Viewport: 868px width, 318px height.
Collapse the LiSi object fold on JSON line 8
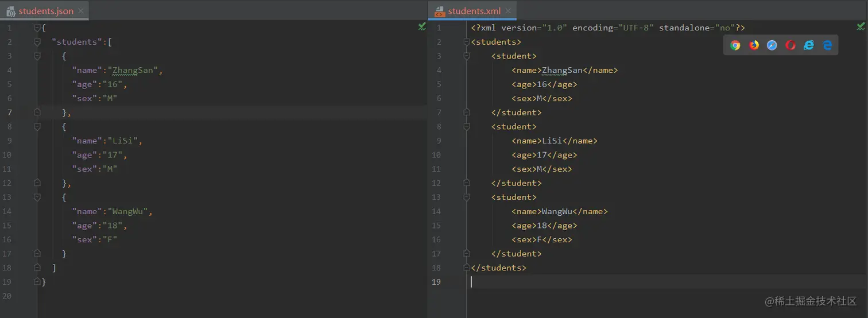(x=37, y=126)
